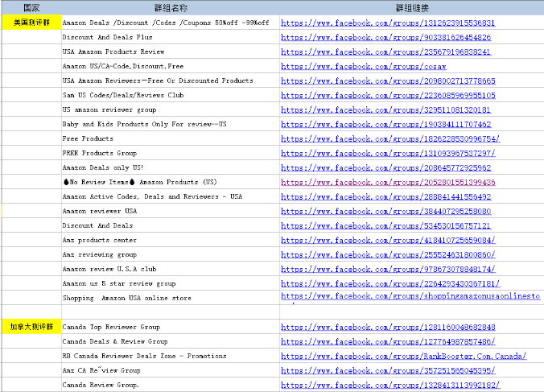Open the Facebook link ending 1312623915536831

388,23
